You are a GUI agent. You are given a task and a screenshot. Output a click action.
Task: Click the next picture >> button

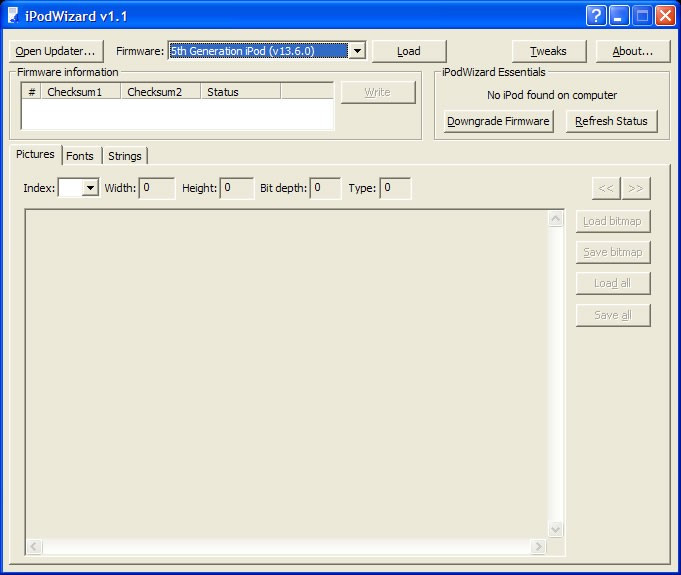pos(636,188)
